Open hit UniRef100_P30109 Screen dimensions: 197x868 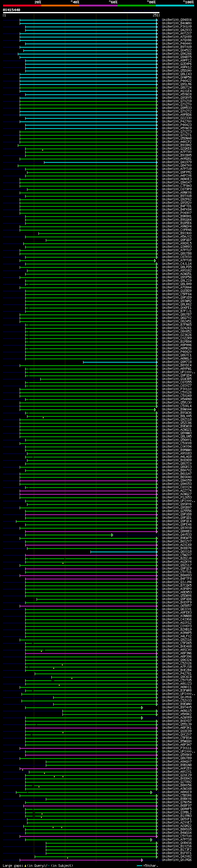coord(177,26)
